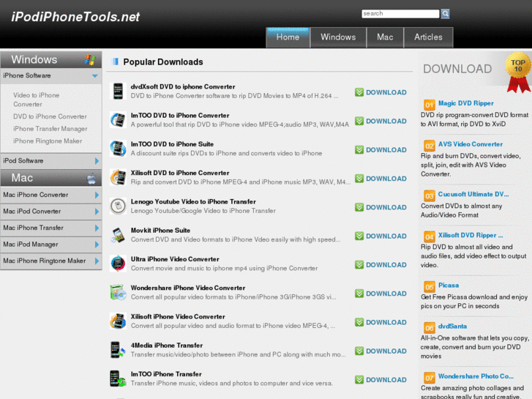Screen dimensions: 532x399
Task: Click Xilisoft DVD to iPhone Converter icon
Action: click(118, 177)
